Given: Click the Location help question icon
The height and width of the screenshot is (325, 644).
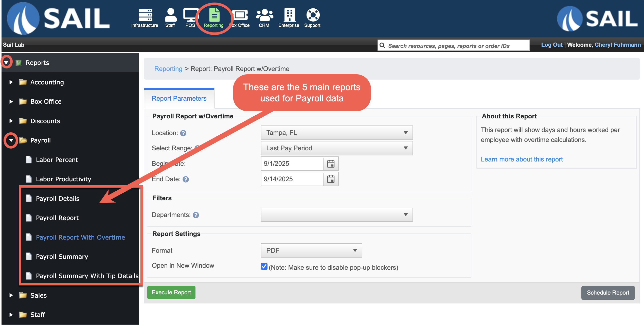Looking at the screenshot, I should pos(183,133).
